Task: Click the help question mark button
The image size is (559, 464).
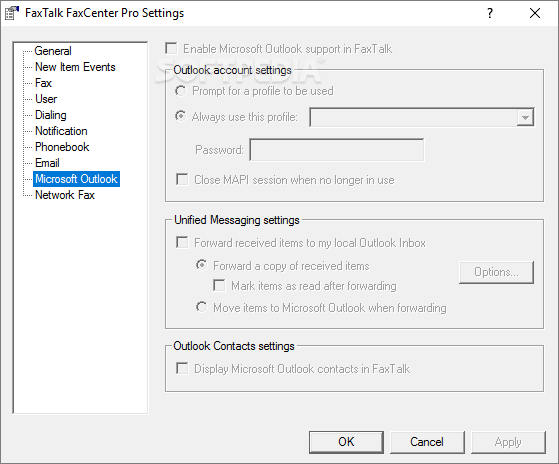Action: pyautogui.click(x=490, y=13)
